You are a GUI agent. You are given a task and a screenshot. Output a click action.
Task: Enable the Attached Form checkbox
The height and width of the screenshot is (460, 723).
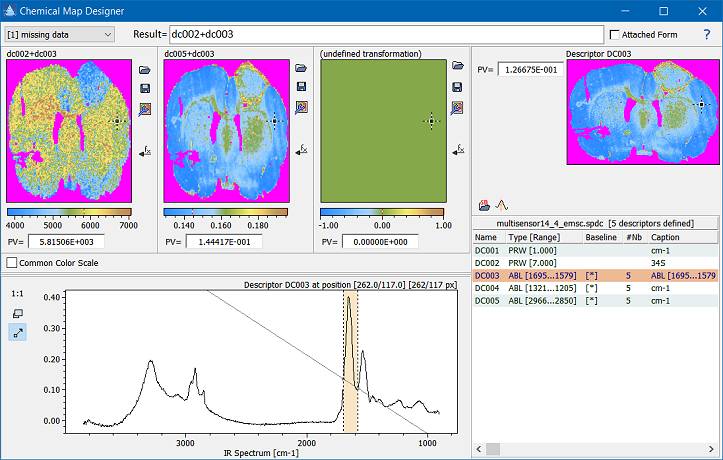(x=614, y=35)
